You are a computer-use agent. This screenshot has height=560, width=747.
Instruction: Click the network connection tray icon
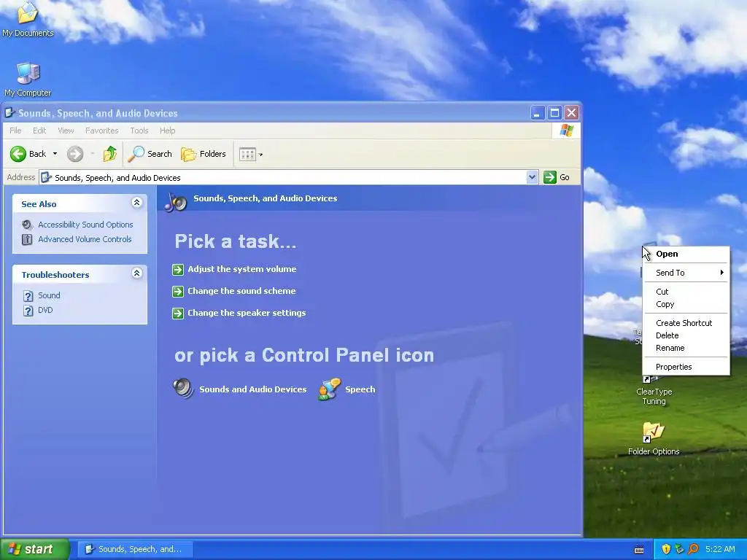[679, 549]
